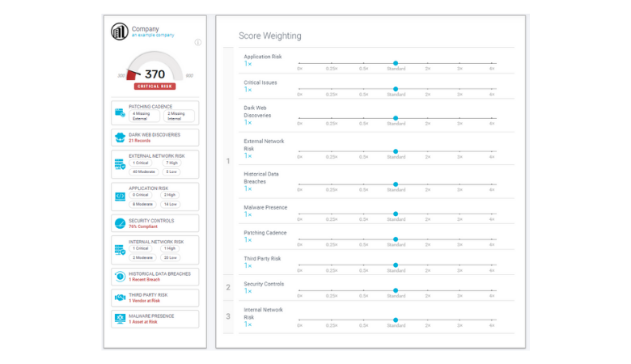Set Critical Issues slider to 0.5x mark
Image resolution: width=631 pixels, height=364 pixels.
point(364,89)
